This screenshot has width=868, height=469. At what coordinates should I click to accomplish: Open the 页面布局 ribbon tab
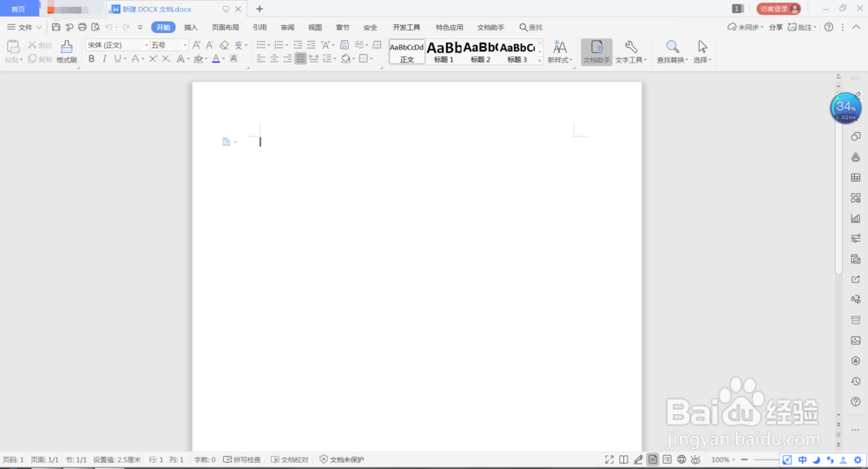[x=226, y=27]
